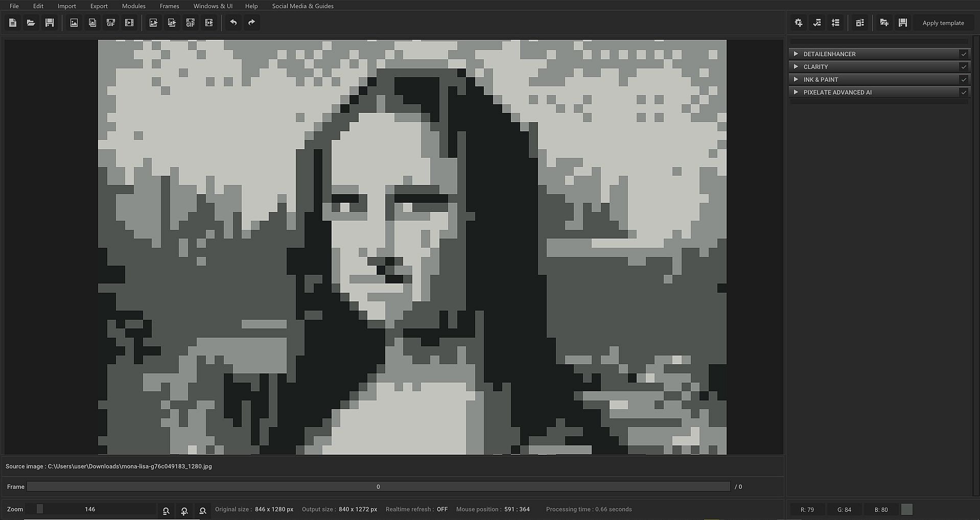Click the middle magnifier icon beside the zoom slider
This screenshot has width=980, height=520.
pos(184,510)
